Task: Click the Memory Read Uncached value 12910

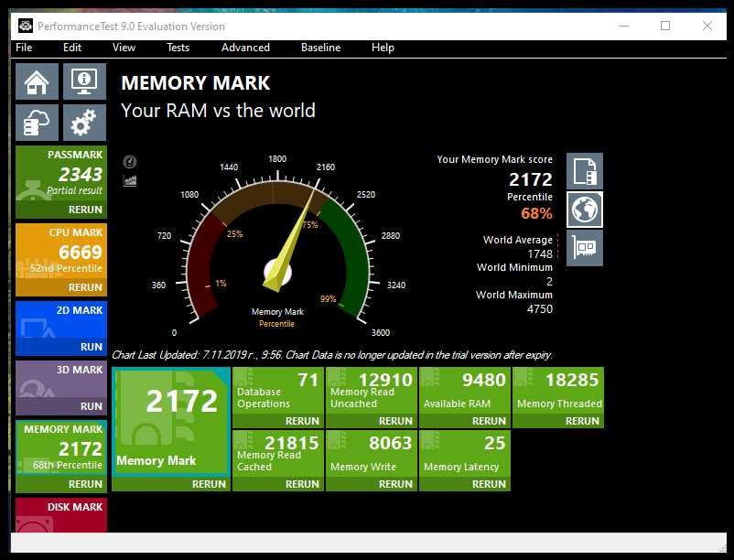Action: point(385,380)
